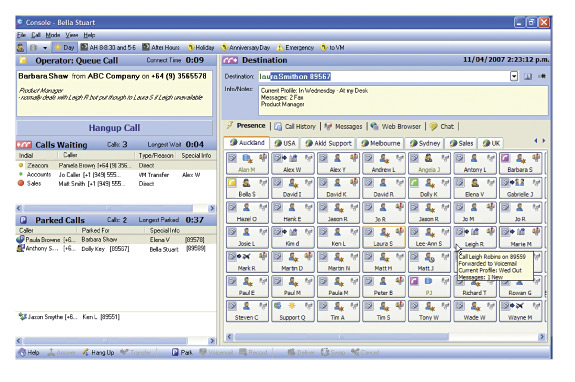575x382 pixels.
Task: Open the Destination field dropdown arrow
Action: 514,77
